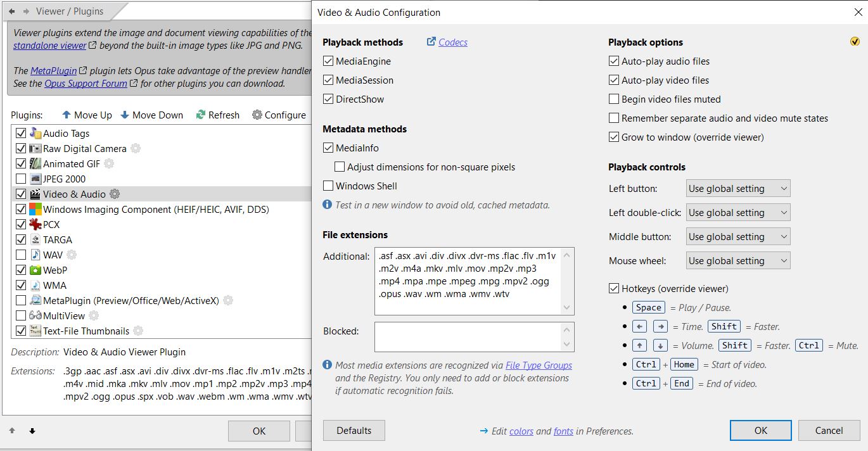Click Configure in the plugins toolbar
This screenshot has height=451, width=868.
[x=279, y=115]
